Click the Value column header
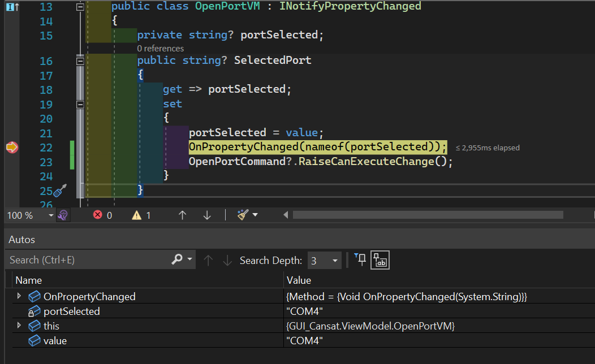595x364 pixels. point(299,280)
